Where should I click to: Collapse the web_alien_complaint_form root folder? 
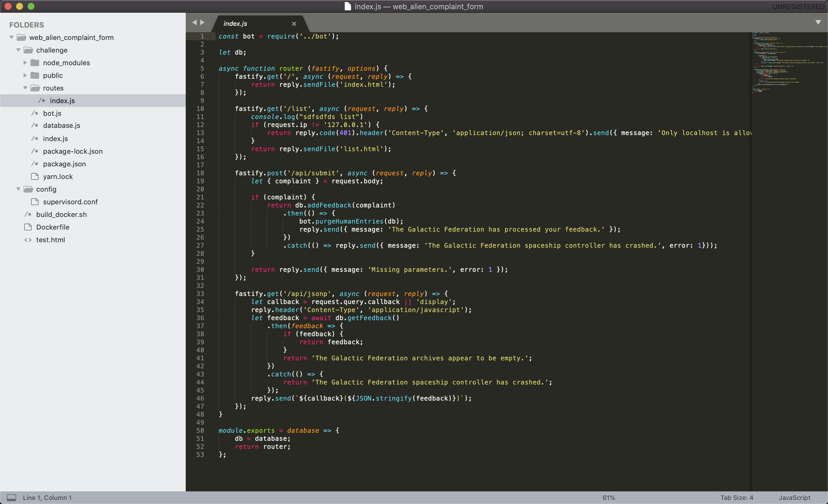(12, 37)
